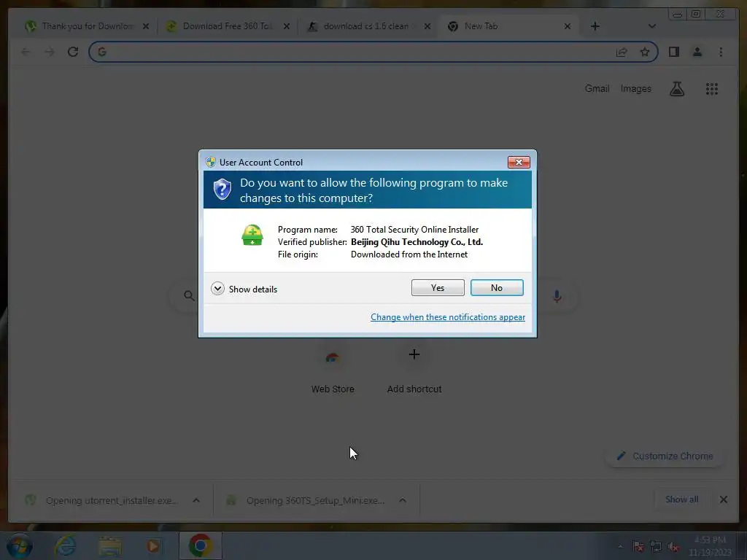Open volume tray icon
Image resolution: width=747 pixels, height=560 pixels.
[x=673, y=547]
